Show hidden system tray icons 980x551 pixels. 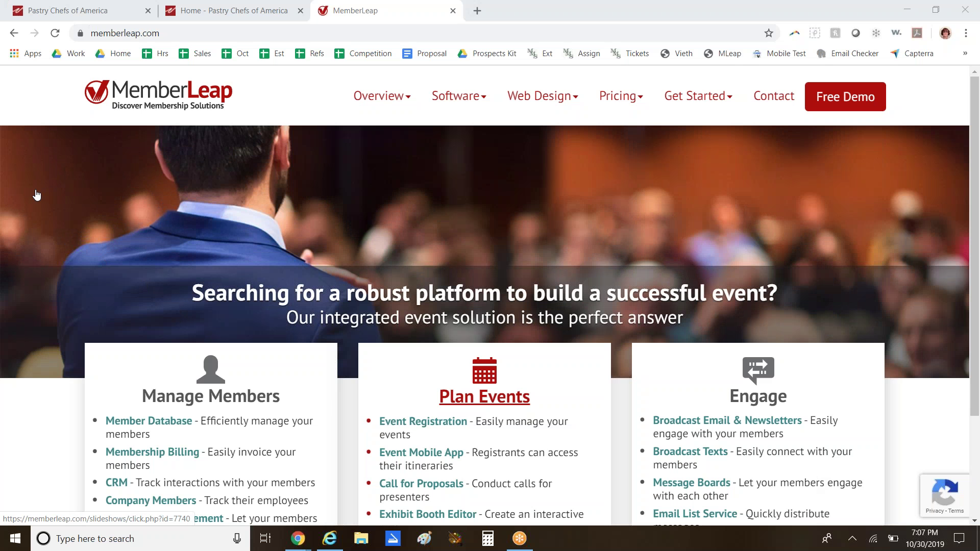[x=852, y=538]
